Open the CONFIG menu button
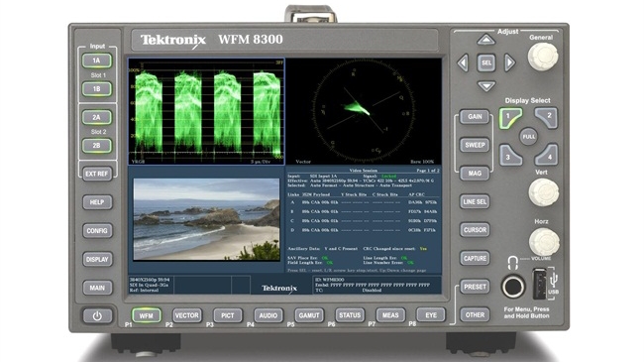Screen dimensions: 644x362 coord(97,231)
